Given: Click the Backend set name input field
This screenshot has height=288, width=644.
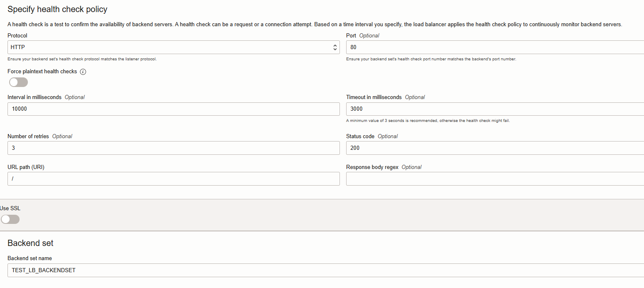Looking at the screenshot, I should (x=324, y=271).
